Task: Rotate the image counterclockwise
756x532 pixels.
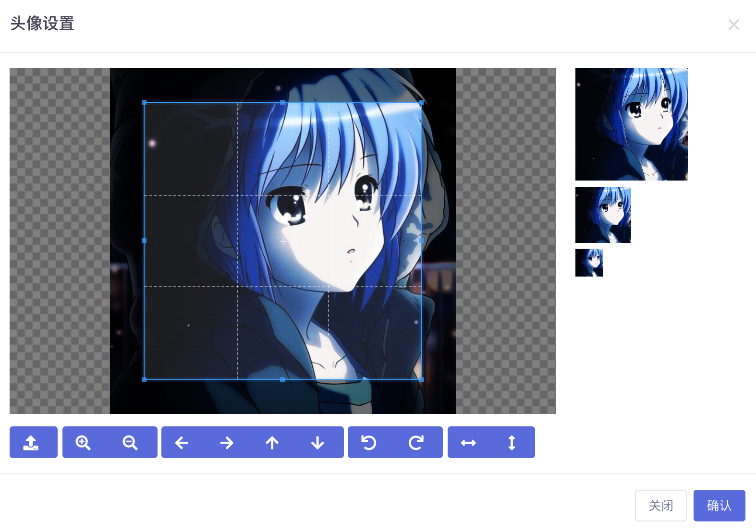Action: tap(369, 442)
